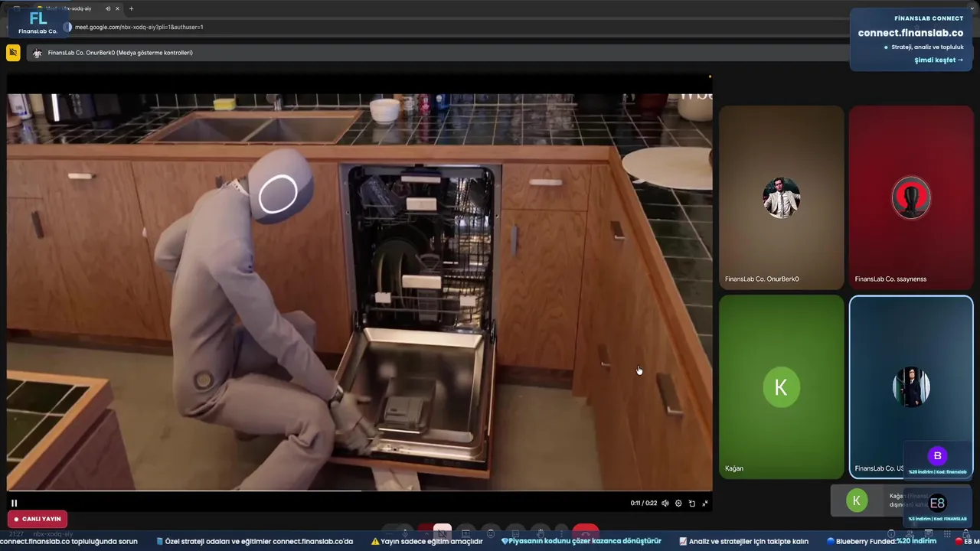
Task: Select the FinansLab Co. OnurBerk0 participant tile
Action: 781,197
